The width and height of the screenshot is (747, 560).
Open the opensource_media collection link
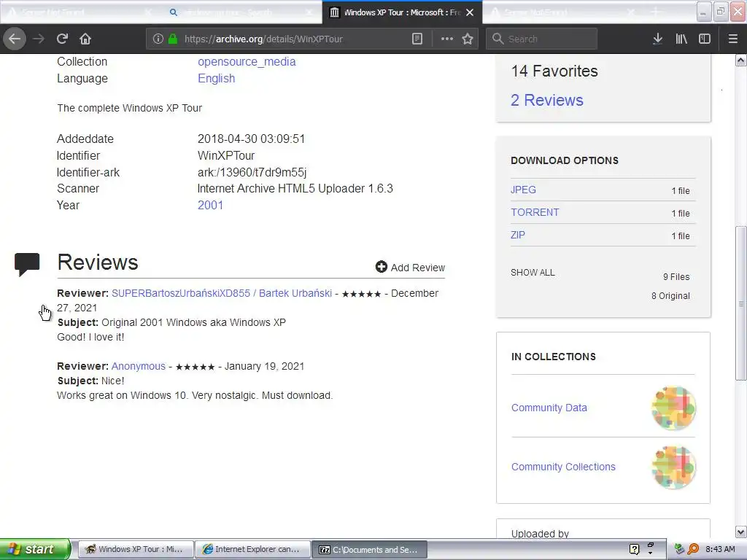click(x=247, y=62)
